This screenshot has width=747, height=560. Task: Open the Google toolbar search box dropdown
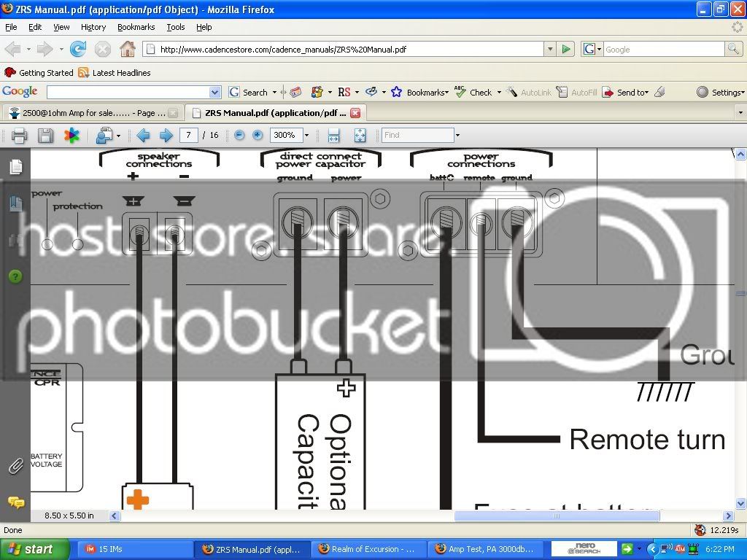click(x=215, y=93)
